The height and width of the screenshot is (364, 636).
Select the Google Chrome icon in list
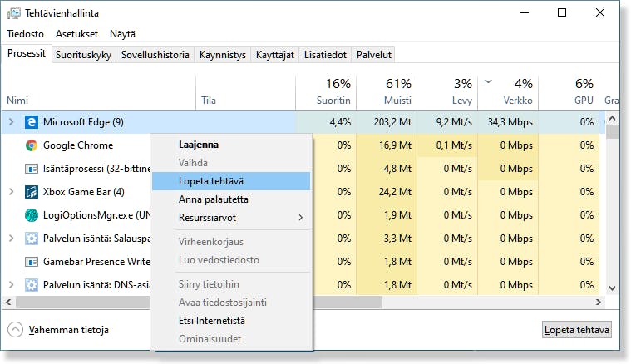(32, 145)
